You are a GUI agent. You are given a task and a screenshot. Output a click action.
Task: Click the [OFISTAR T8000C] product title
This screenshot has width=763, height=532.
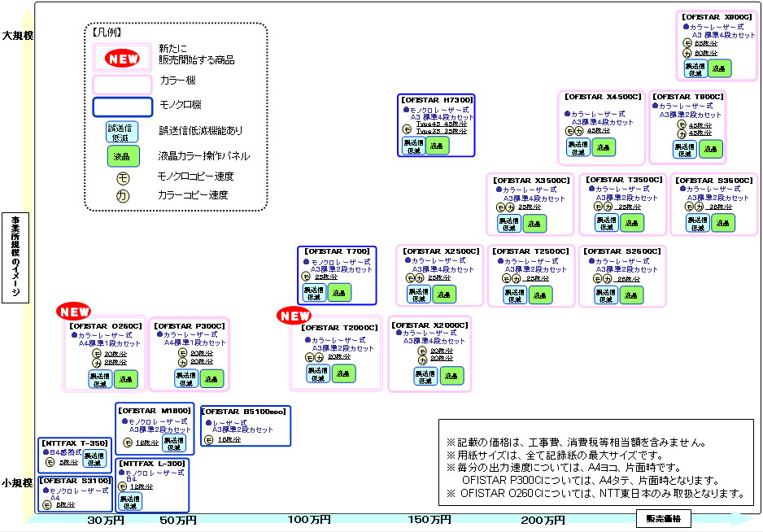(x=687, y=97)
